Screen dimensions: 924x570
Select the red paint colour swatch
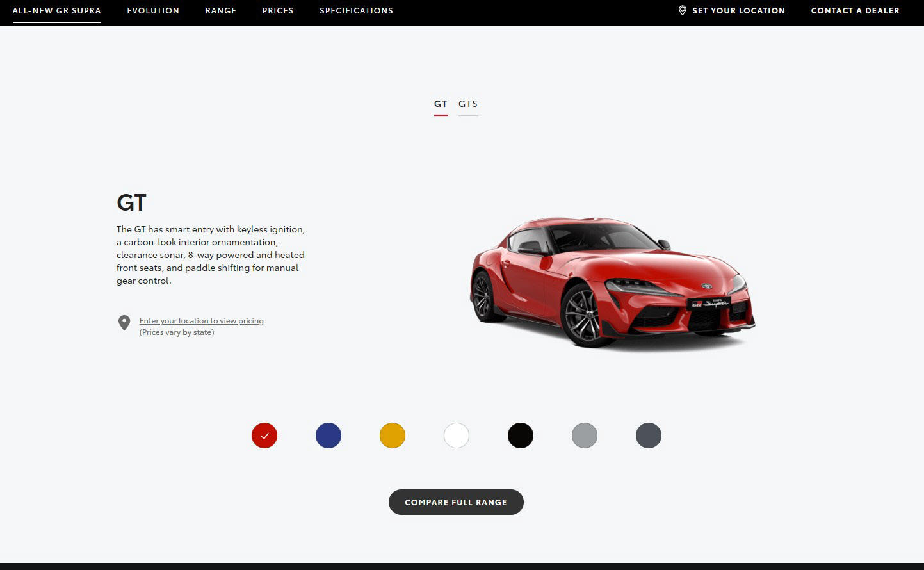tap(264, 436)
